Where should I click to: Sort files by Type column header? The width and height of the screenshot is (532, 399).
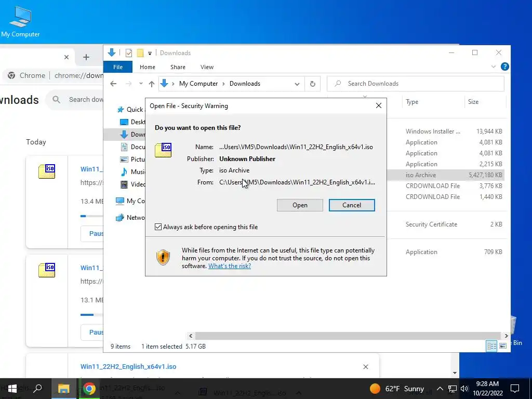click(412, 102)
